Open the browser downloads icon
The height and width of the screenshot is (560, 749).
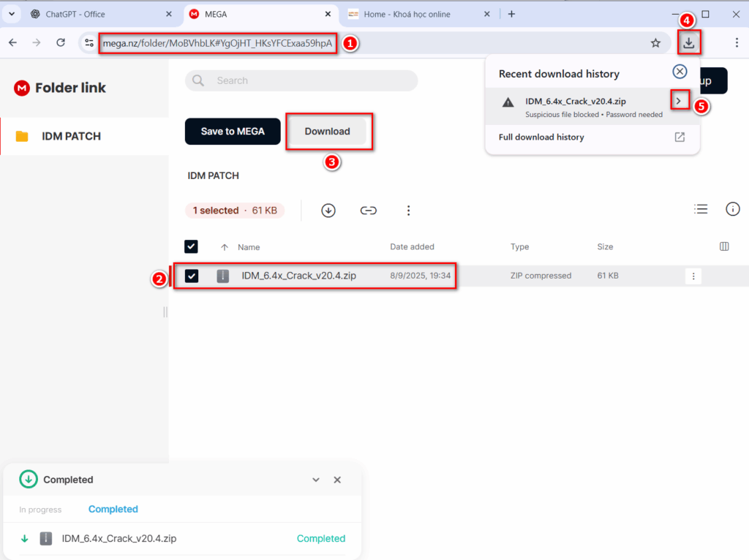pos(688,42)
